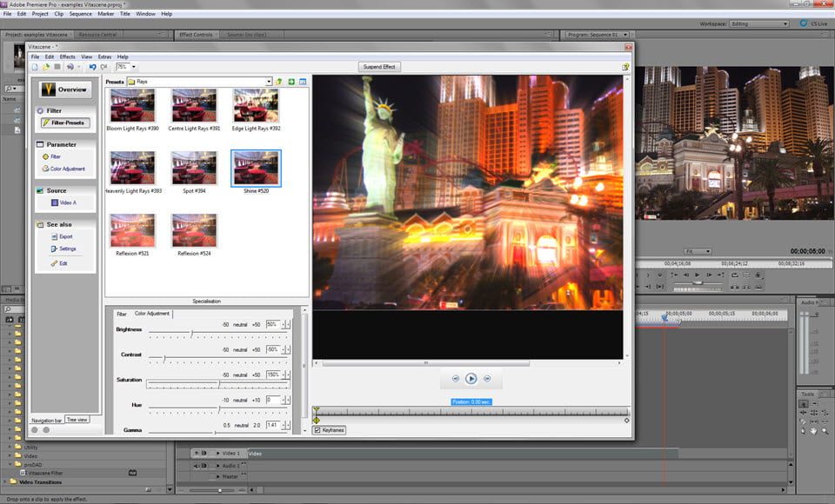Open the Overview panel with V logo

[x=64, y=90]
